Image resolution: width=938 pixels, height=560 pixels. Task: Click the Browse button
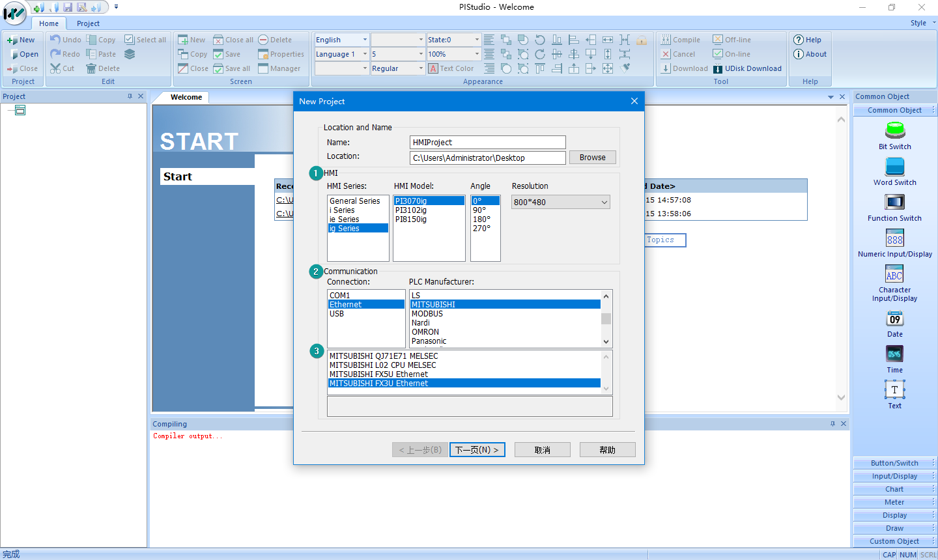pos(592,158)
